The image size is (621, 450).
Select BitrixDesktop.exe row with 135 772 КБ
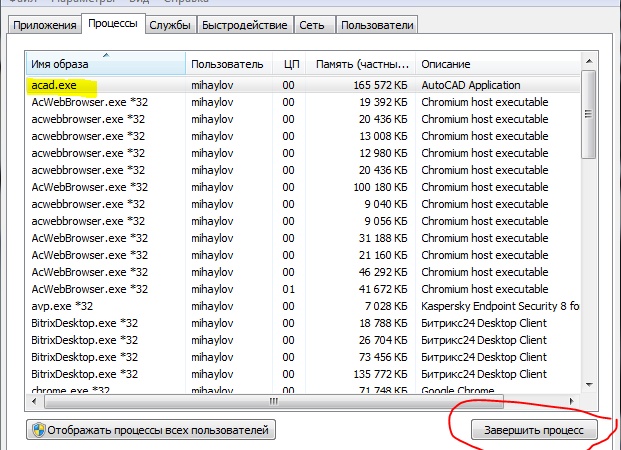coord(303,375)
